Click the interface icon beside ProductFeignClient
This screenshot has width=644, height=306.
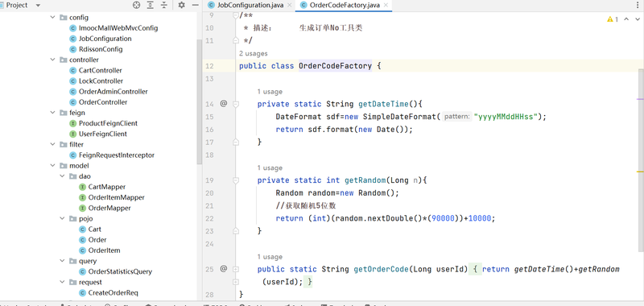[72, 123]
